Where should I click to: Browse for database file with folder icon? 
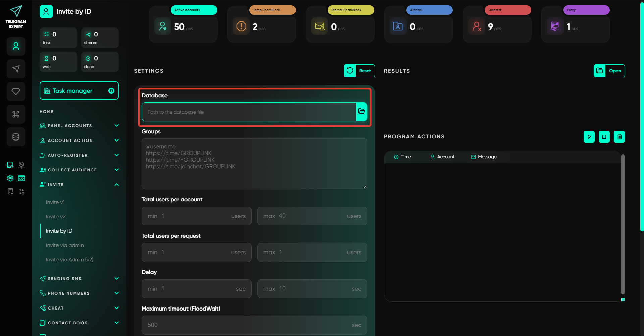(x=361, y=112)
